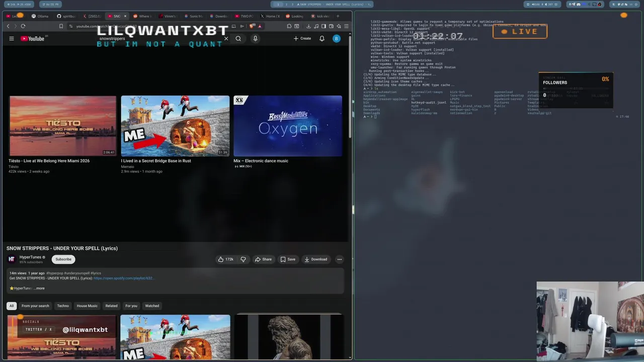This screenshot has height=362, width=644.
Task: Click the Create button
Action: (x=302, y=39)
